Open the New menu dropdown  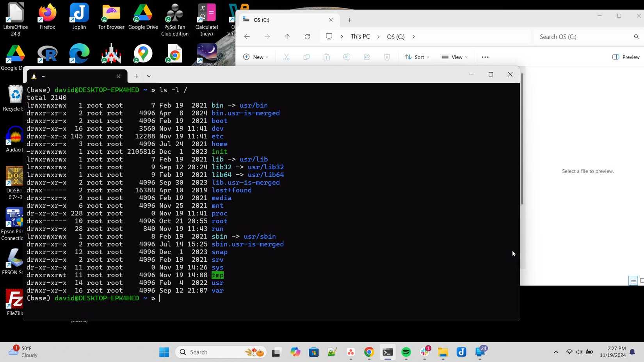click(x=256, y=57)
